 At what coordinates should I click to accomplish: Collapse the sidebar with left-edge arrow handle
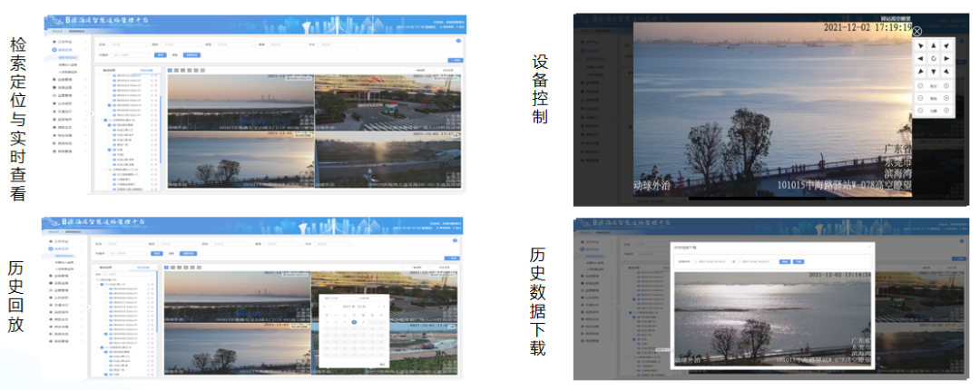[x=92, y=113]
